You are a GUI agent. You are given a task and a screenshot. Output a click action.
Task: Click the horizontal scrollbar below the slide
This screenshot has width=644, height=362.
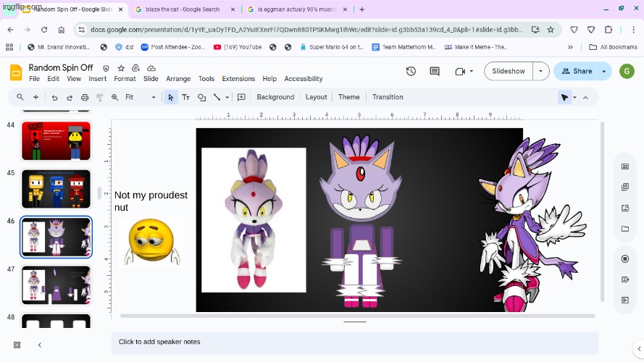[357, 316]
